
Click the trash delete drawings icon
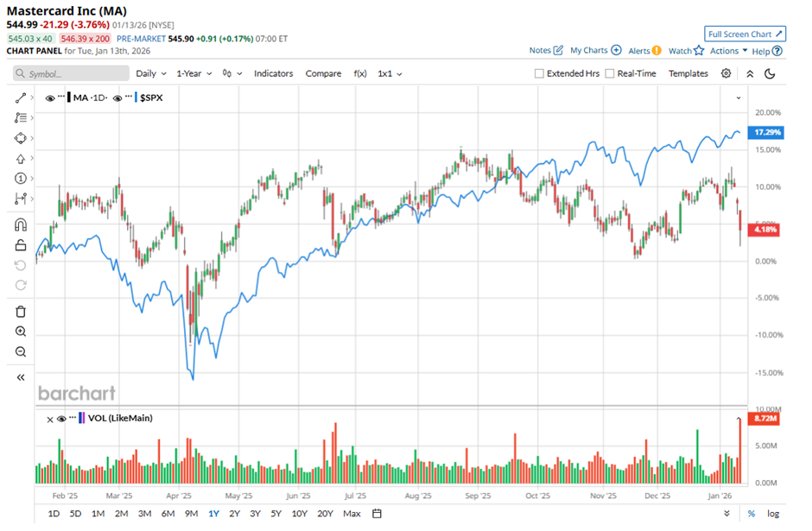(x=21, y=311)
